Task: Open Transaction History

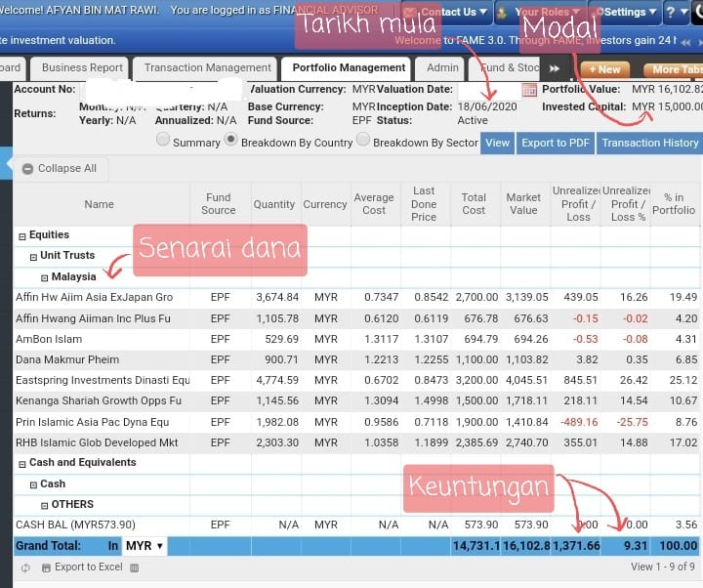Action: coord(649,143)
